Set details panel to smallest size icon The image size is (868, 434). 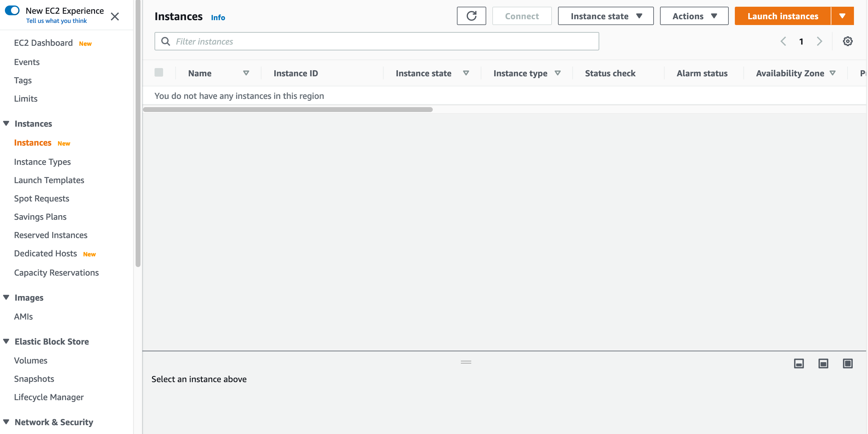pos(799,363)
